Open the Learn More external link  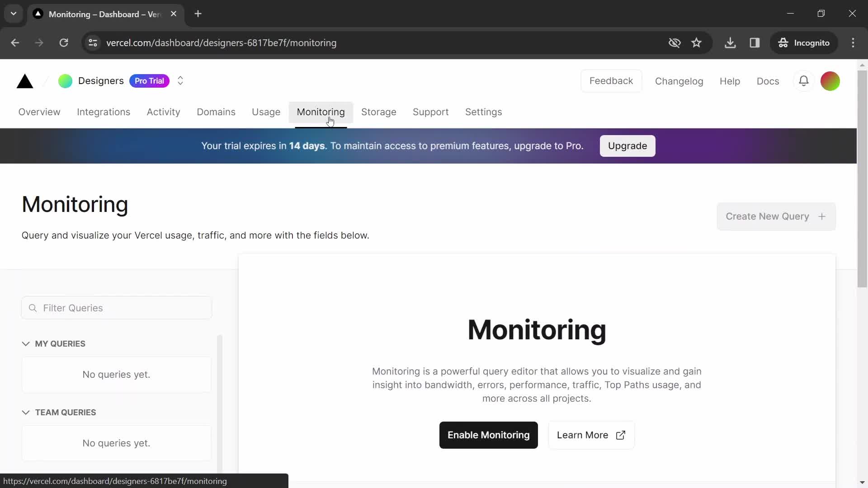click(x=591, y=435)
